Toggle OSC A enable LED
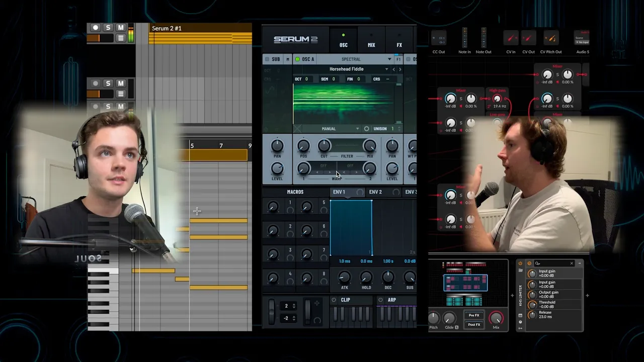Viewport: 644px width, 362px height. click(x=297, y=59)
